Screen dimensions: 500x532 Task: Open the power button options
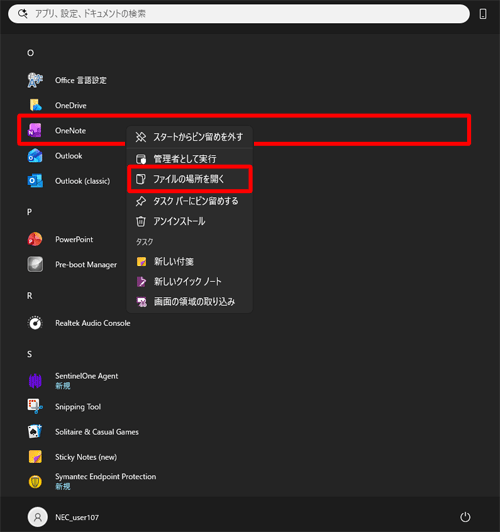[465, 517]
